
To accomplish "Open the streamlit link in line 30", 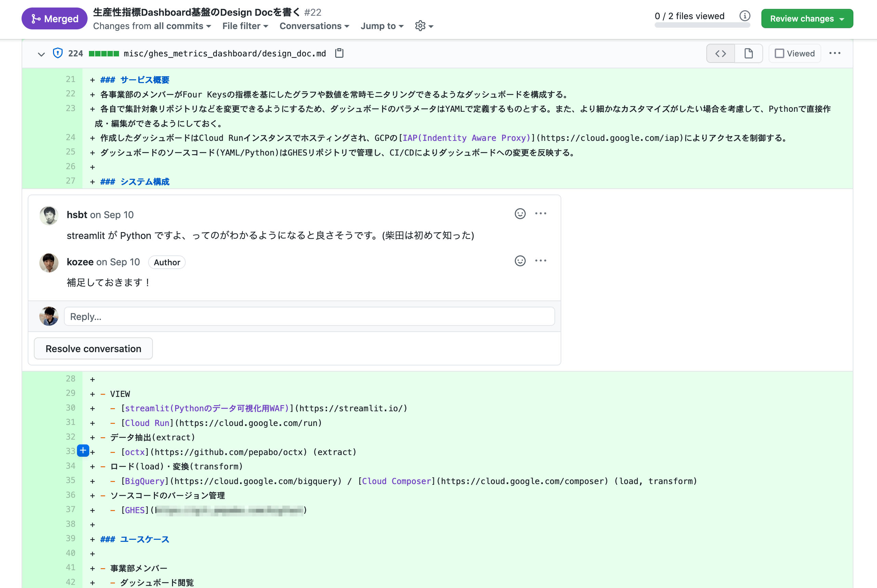I will tap(206, 408).
